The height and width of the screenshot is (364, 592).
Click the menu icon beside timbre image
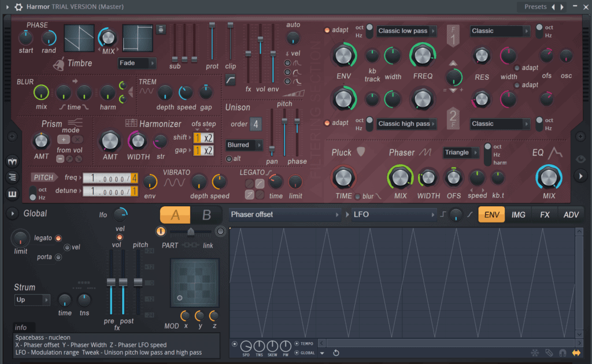[161, 29]
